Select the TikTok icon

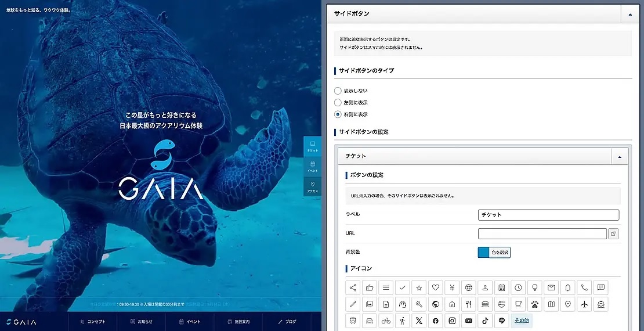click(x=485, y=321)
